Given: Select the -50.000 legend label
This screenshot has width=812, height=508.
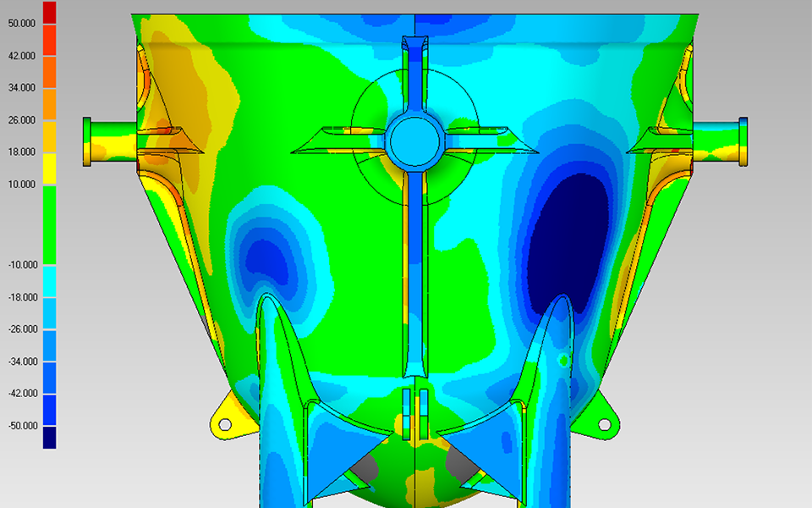Looking at the screenshot, I should [23, 426].
